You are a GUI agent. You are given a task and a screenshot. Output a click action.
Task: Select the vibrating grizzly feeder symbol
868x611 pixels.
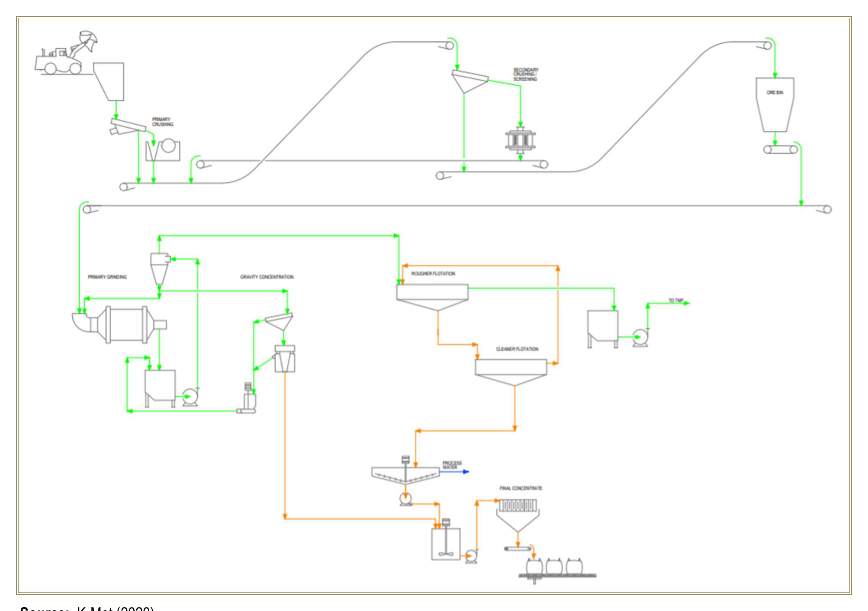tap(127, 126)
